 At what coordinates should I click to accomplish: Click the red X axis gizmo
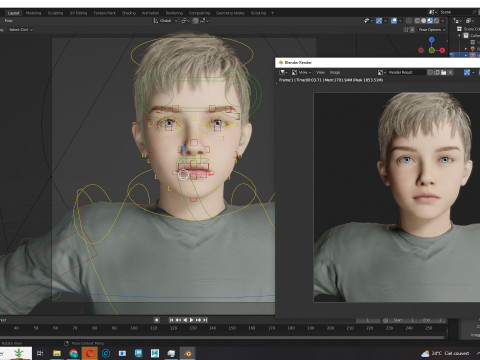[442, 50]
